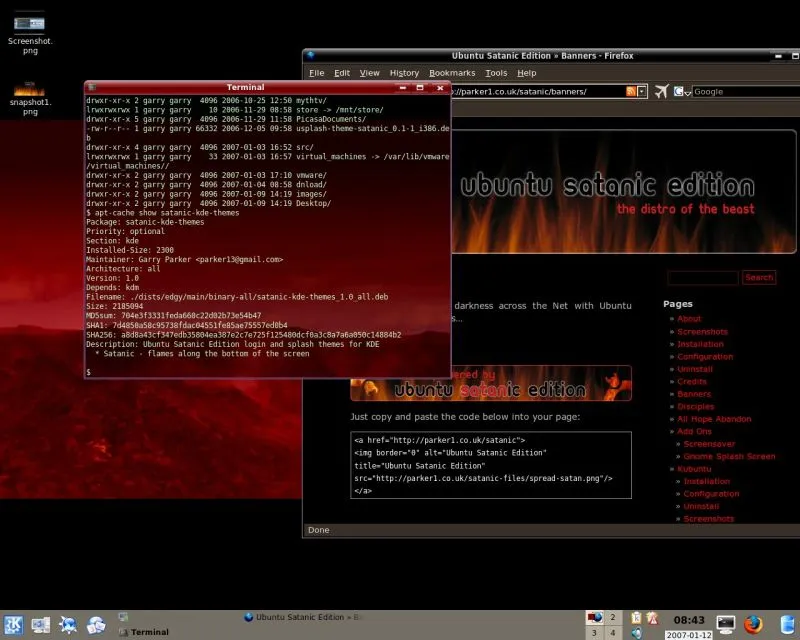Click the search input field on the page

[x=703, y=277]
